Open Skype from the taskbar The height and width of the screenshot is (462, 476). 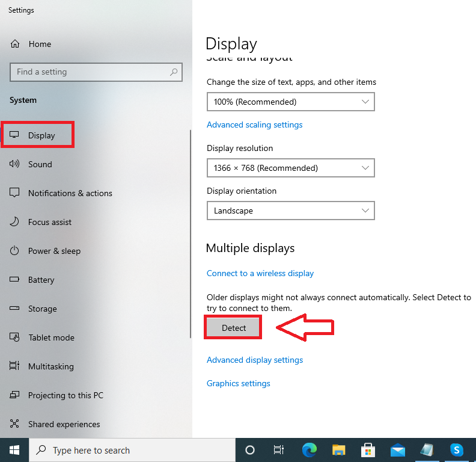click(x=457, y=450)
